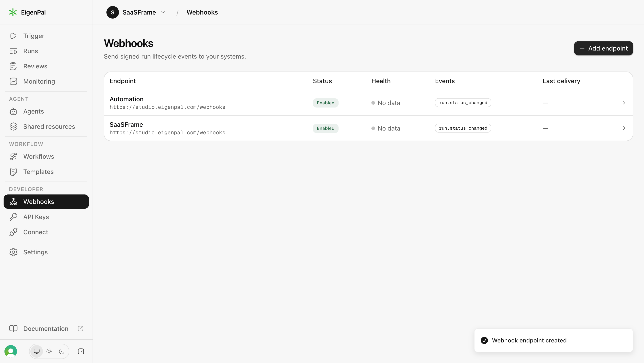This screenshot has width=644, height=363.
Task: Click the S workspace avatar circle
Action: [112, 12]
